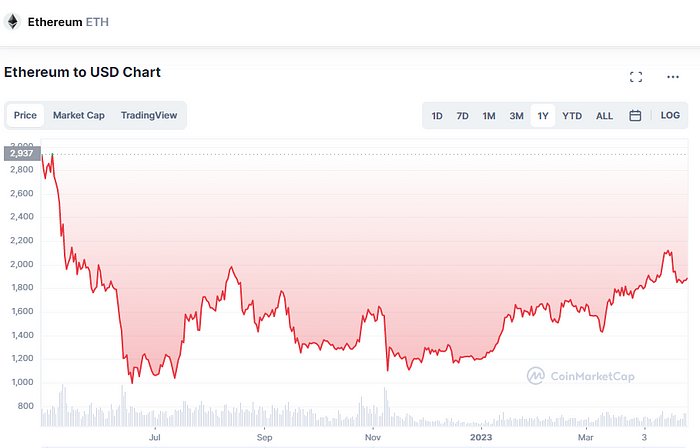This screenshot has height=448, width=700.
Task: Switch to the TradingView tab
Action: (x=149, y=115)
